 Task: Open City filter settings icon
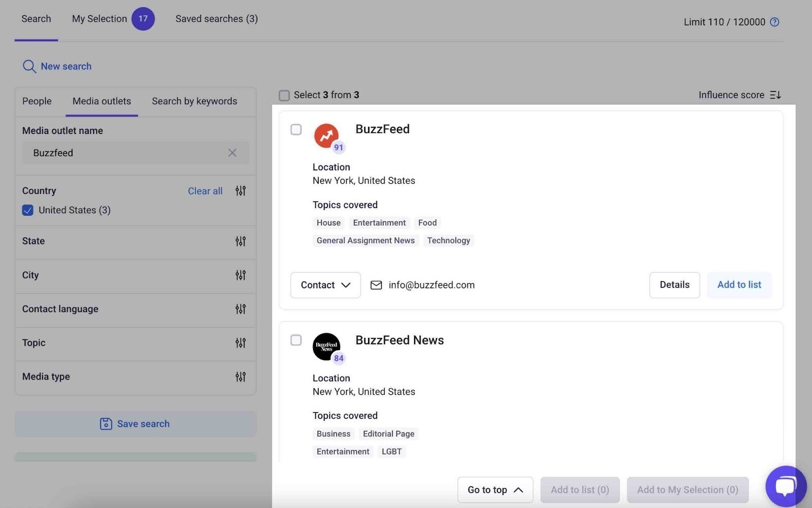[241, 275]
